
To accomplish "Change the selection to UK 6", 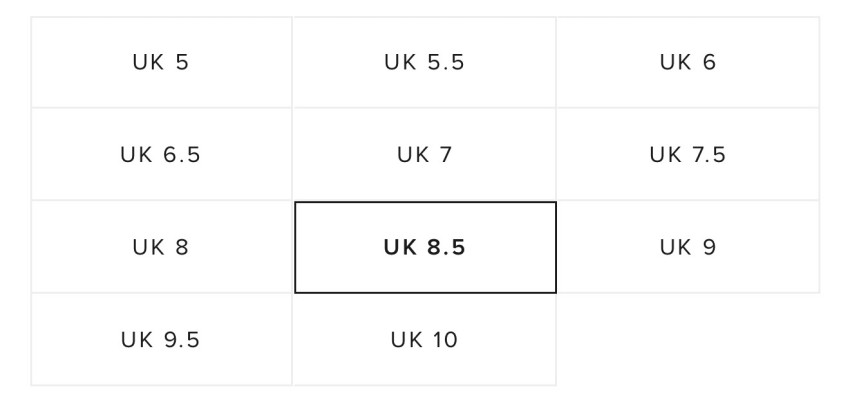I will 688,62.
